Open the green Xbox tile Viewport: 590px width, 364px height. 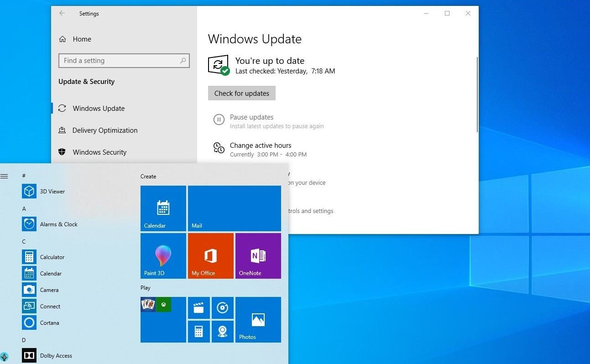[x=163, y=304]
